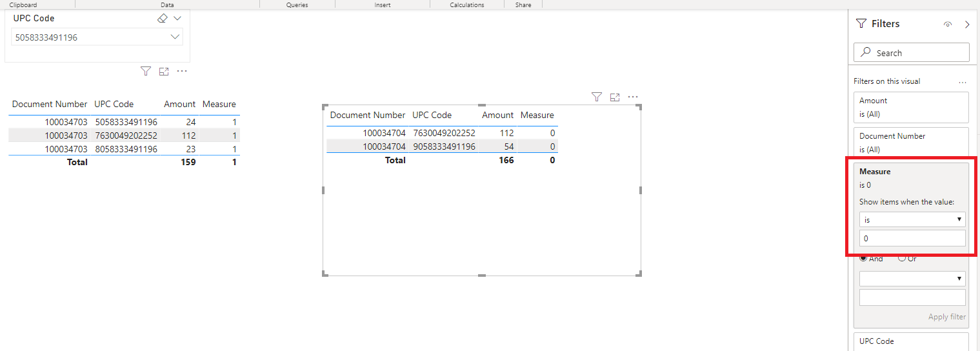Click the Filters pane funnel icon
Viewport: 980px width, 351px height.
pyautogui.click(x=861, y=23)
